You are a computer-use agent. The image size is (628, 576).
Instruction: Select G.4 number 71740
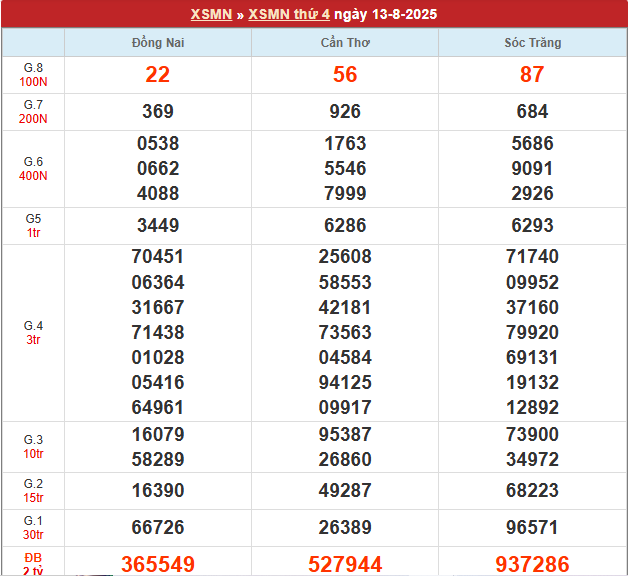(x=532, y=256)
